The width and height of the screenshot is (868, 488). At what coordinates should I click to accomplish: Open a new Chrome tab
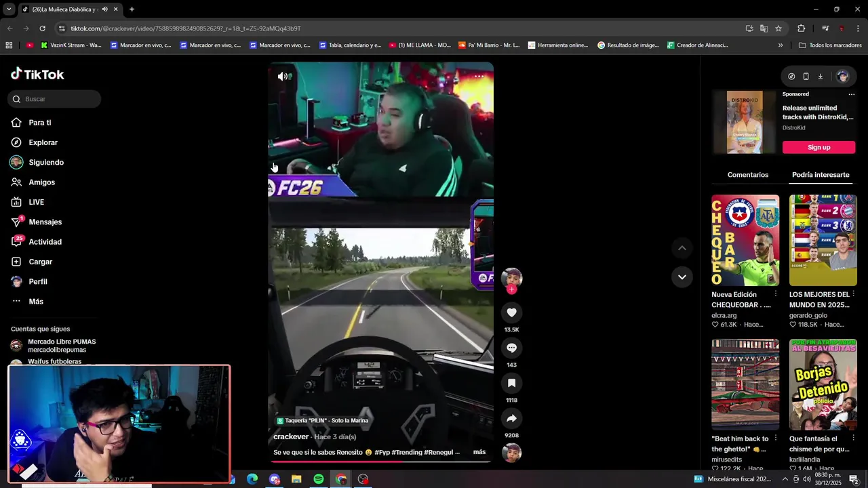point(132,9)
